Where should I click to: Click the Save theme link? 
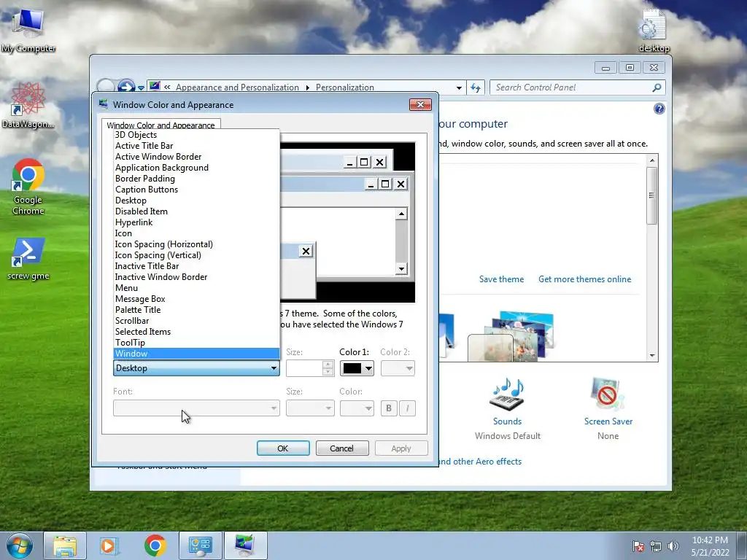click(x=501, y=279)
